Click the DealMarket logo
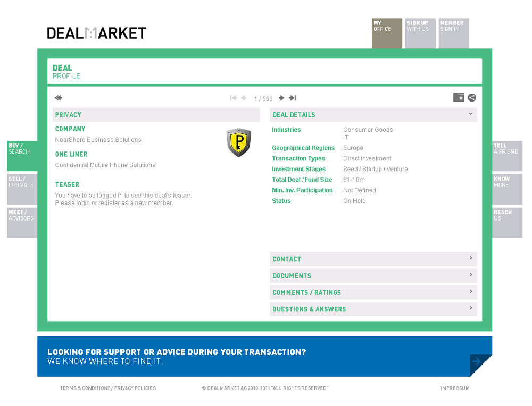Viewport: 532px width, 406px height. click(x=96, y=33)
